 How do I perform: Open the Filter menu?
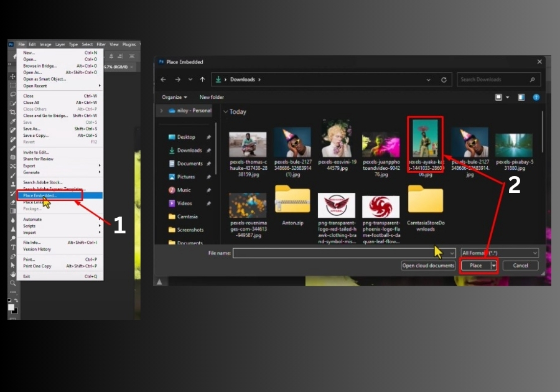point(101,44)
